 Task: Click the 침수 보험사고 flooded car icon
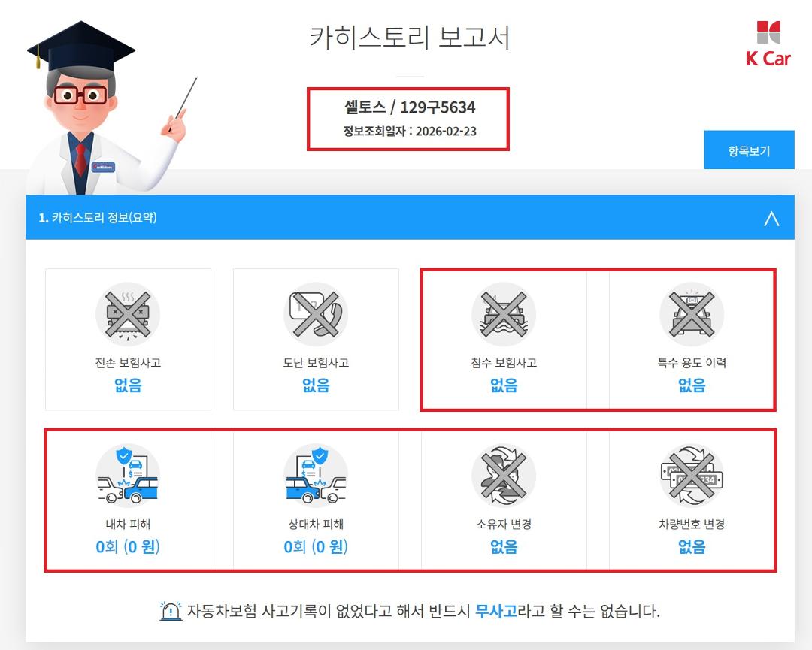pyautogui.click(x=504, y=314)
